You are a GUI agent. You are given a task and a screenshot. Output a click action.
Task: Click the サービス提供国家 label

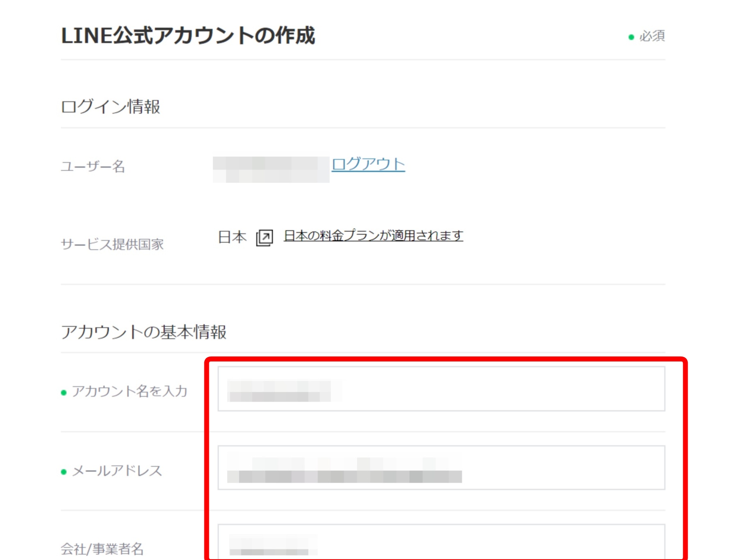pos(112,244)
